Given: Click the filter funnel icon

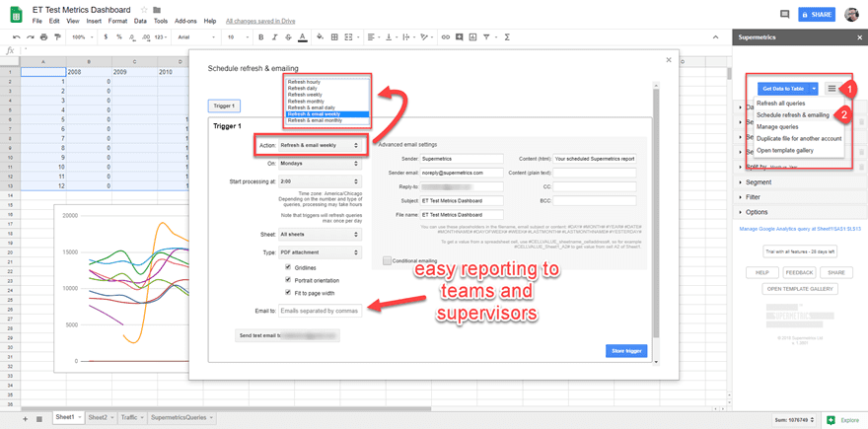Looking at the screenshot, I should point(486,37).
